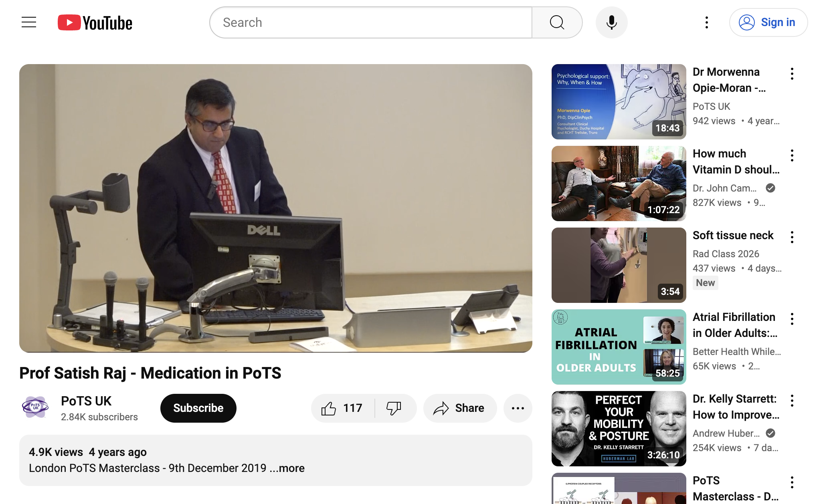The height and width of the screenshot is (504, 821).
Task: Click Rad Class 2026 channel name
Action: [x=726, y=254]
